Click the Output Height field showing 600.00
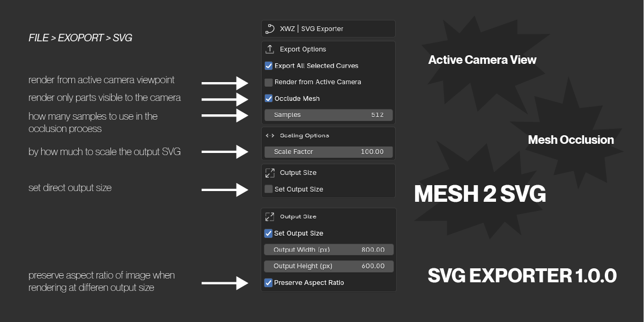644x322 pixels. coord(328,266)
